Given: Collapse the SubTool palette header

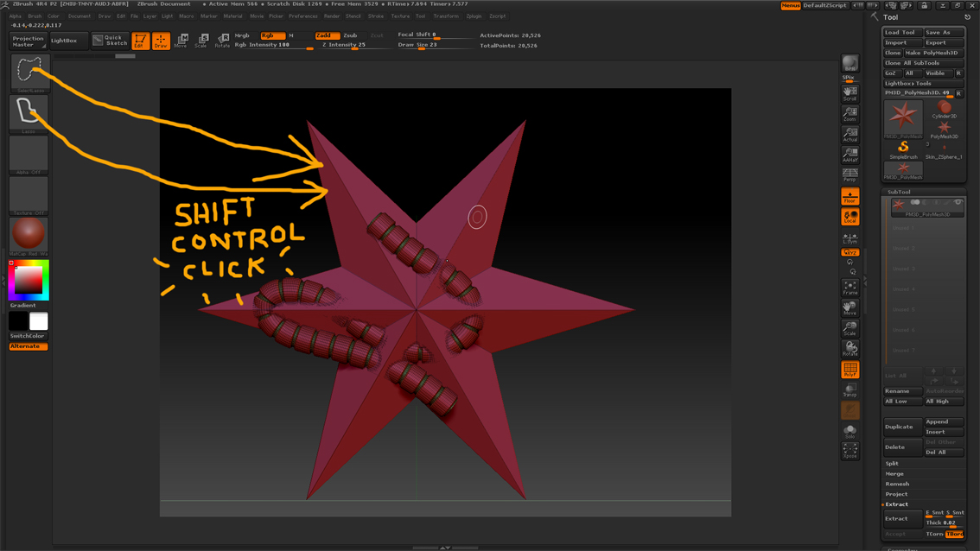Looking at the screenshot, I should coord(899,192).
